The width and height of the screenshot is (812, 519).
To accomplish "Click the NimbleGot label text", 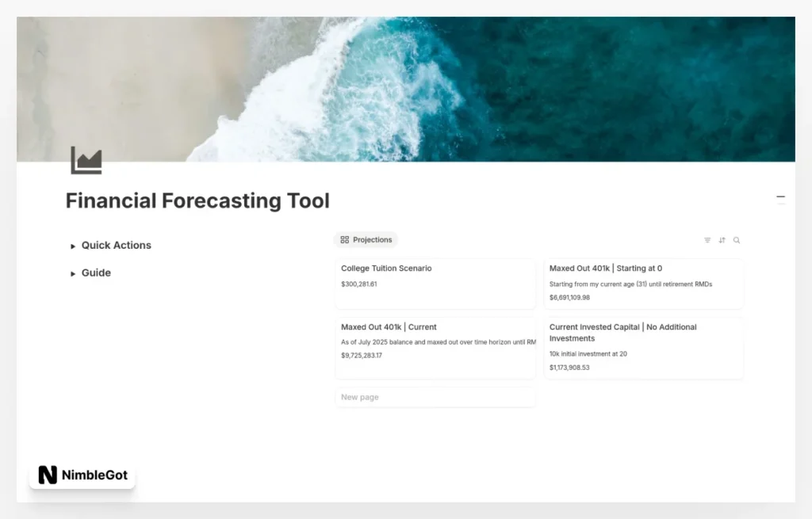I will point(94,475).
